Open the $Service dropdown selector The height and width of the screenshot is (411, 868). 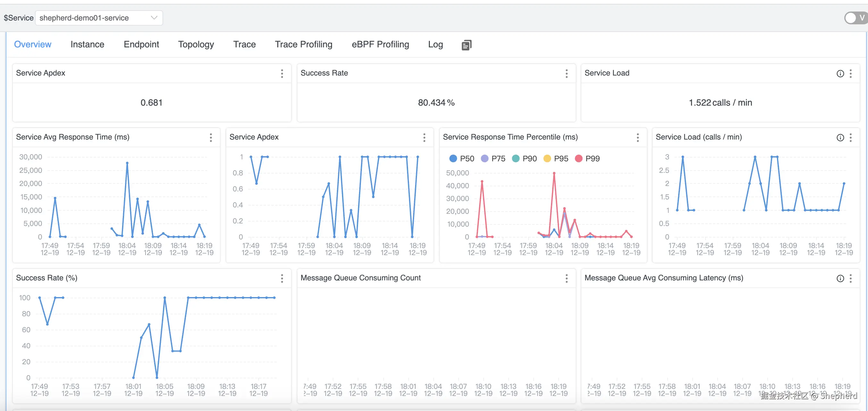[99, 18]
